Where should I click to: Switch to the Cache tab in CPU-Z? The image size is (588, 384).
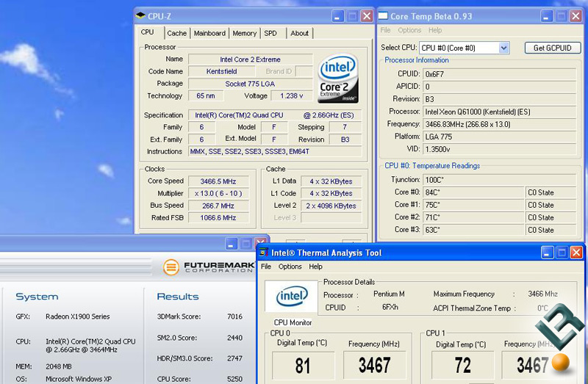(176, 33)
